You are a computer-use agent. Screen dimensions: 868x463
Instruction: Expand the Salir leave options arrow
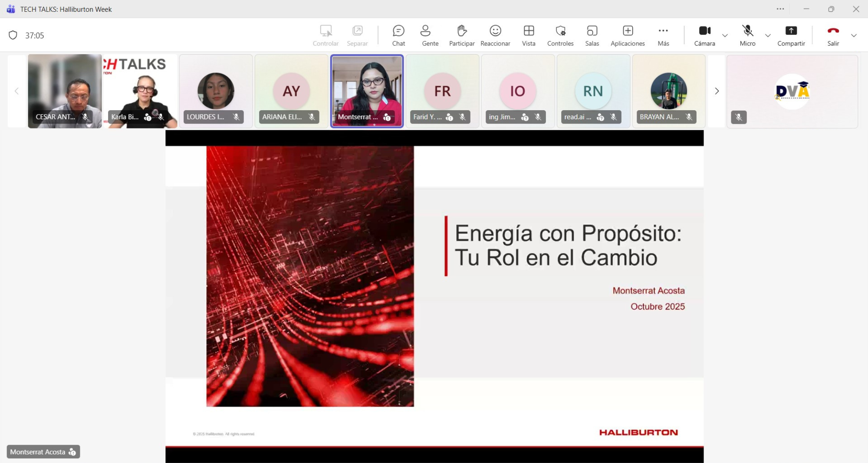(854, 36)
